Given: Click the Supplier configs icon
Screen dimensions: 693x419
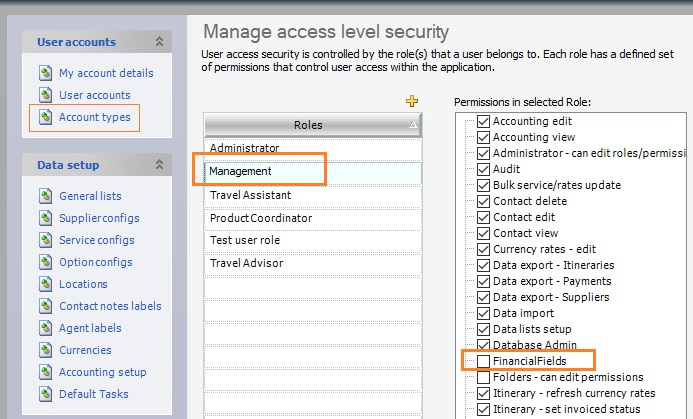Looking at the screenshot, I should (x=45, y=218).
